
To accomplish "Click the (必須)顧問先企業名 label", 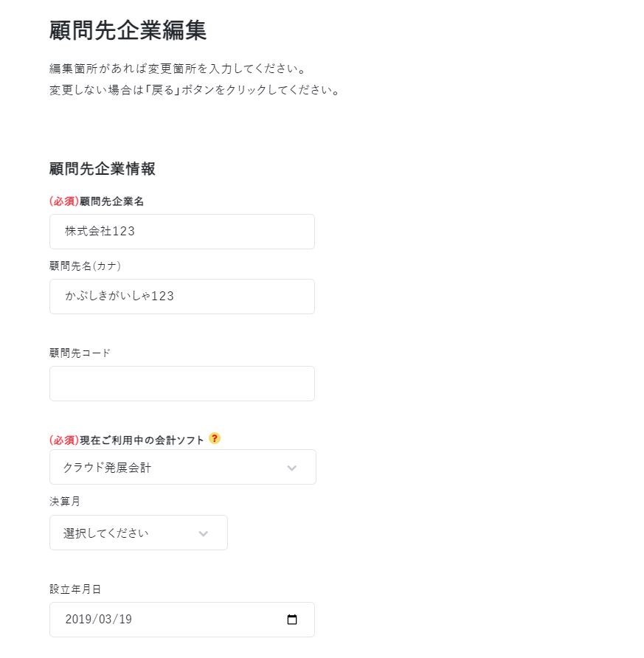I will coord(97,201).
